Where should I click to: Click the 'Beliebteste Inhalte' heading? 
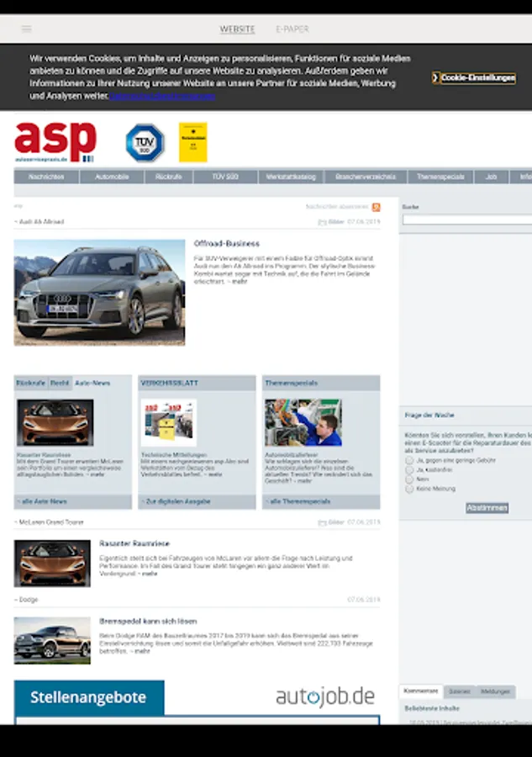pyautogui.click(x=432, y=709)
